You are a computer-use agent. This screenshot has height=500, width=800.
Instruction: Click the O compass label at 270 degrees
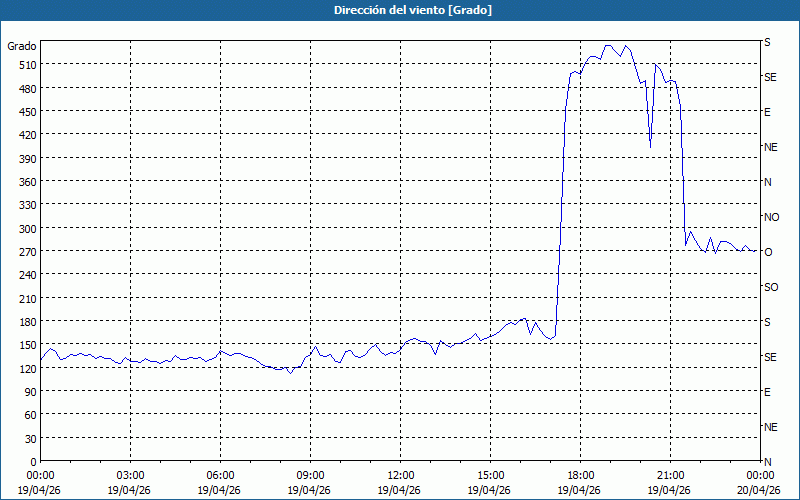(768, 252)
